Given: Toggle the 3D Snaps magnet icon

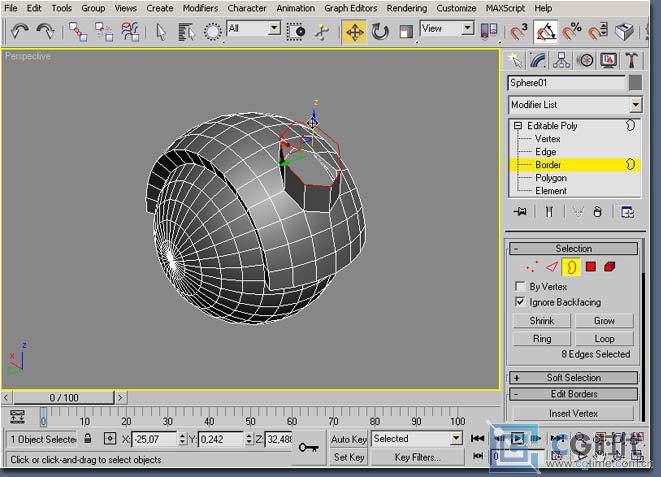Looking at the screenshot, I should click(x=519, y=32).
